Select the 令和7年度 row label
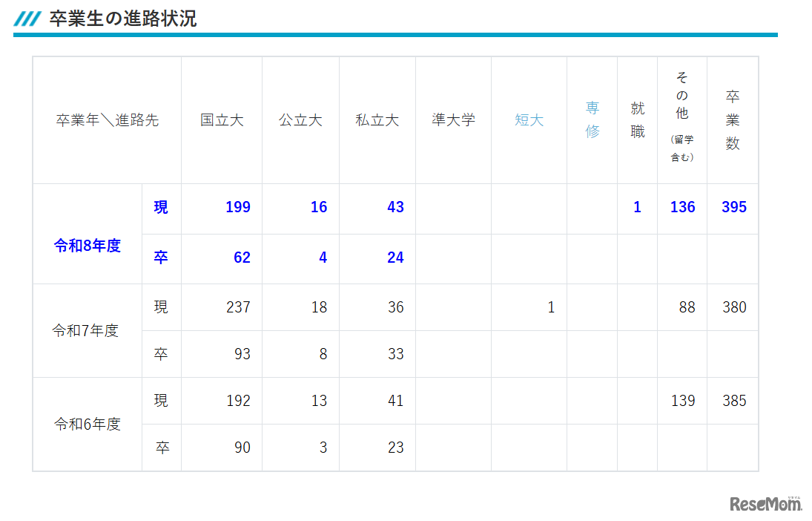 85,331
